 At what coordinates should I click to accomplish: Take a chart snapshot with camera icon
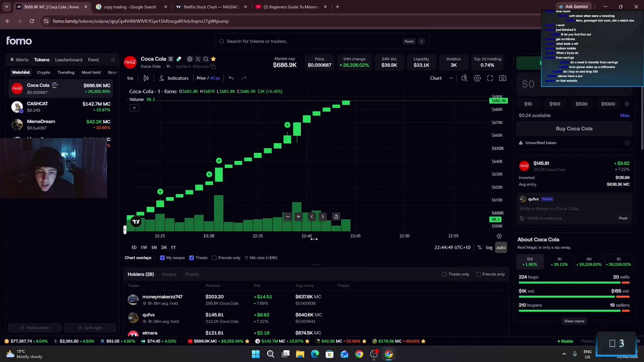pyautogui.click(x=502, y=78)
